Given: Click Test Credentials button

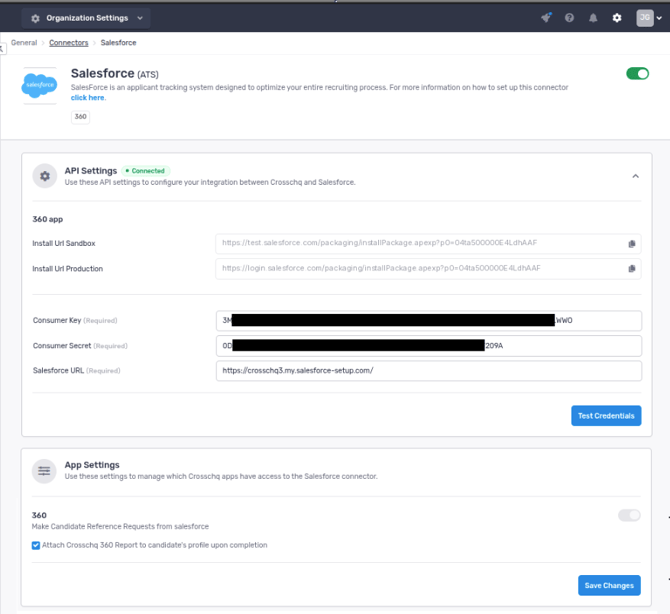Looking at the screenshot, I should 606,416.
